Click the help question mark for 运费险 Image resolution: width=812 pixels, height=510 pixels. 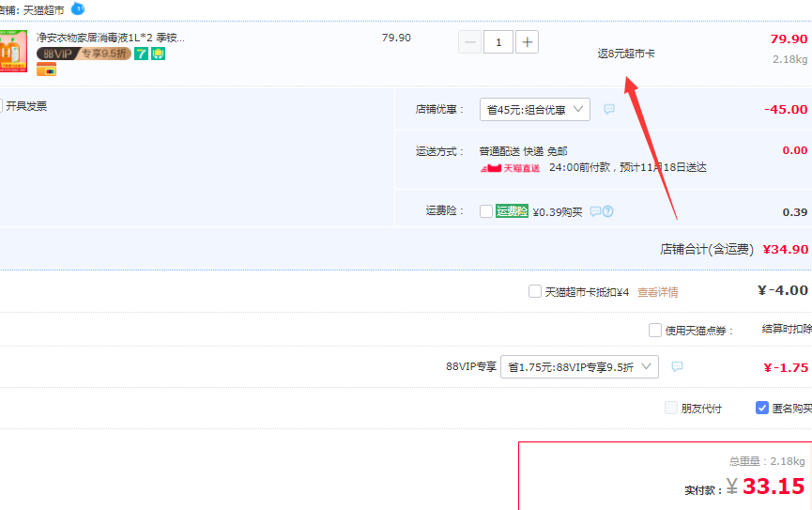click(x=608, y=211)
